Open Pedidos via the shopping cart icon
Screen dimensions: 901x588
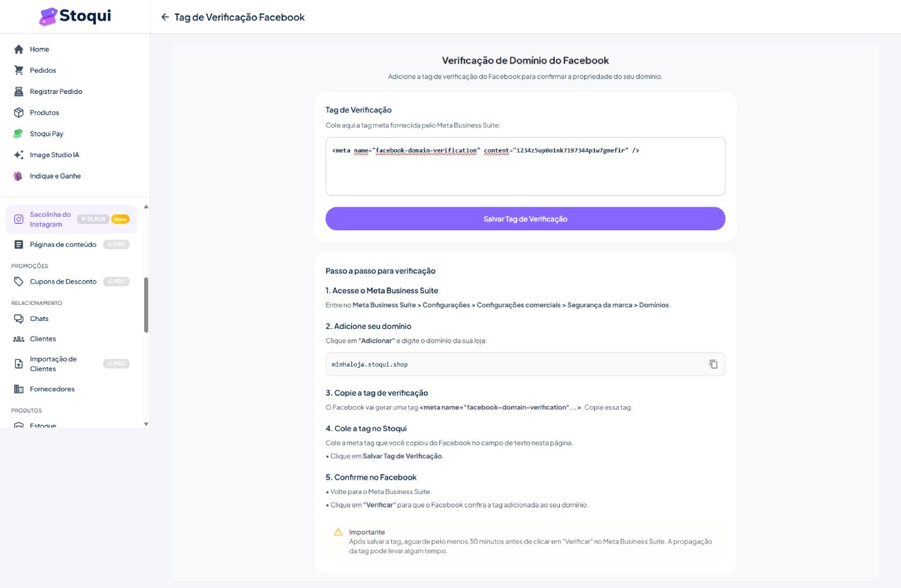pos(19,70)
